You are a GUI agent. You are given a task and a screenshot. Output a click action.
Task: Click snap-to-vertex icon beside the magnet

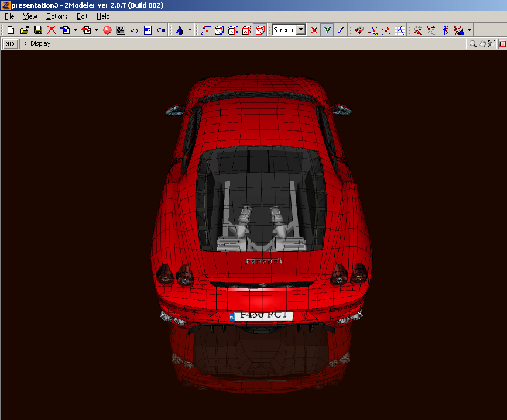click(373, 30)
